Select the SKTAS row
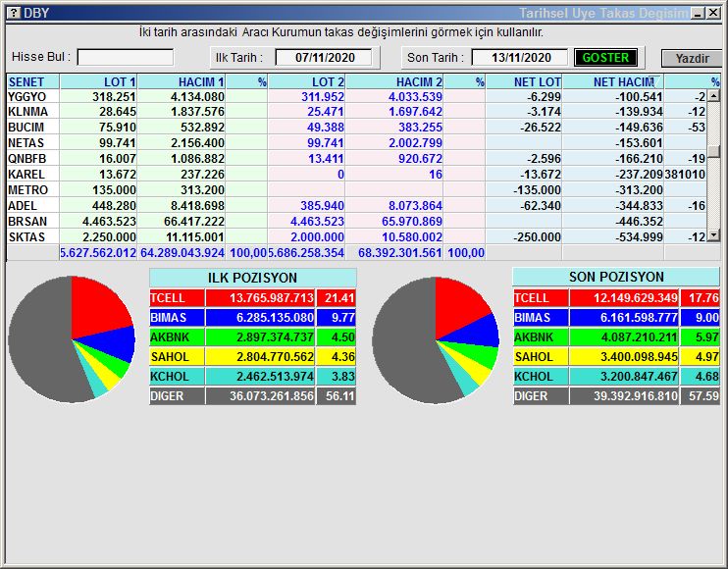The width and height of the screenshot is (728, 569). (x=356, y=237)
